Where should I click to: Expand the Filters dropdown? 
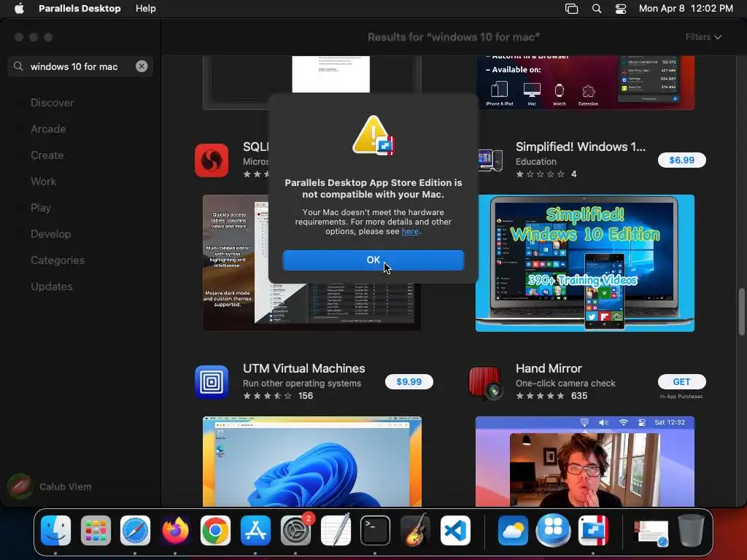[703, 37]
